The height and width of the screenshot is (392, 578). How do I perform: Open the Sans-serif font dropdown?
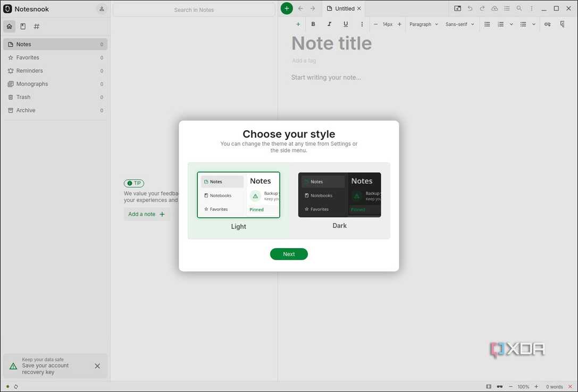point(459,24)
